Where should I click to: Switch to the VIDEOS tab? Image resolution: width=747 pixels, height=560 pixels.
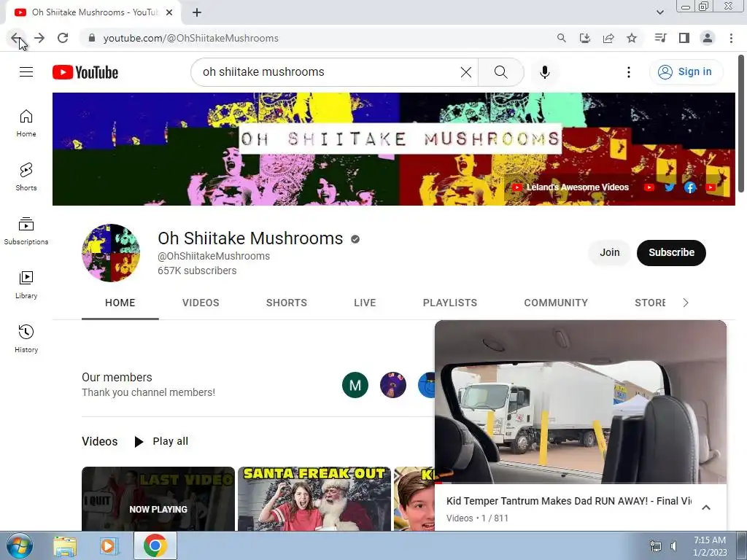(201, 303)
